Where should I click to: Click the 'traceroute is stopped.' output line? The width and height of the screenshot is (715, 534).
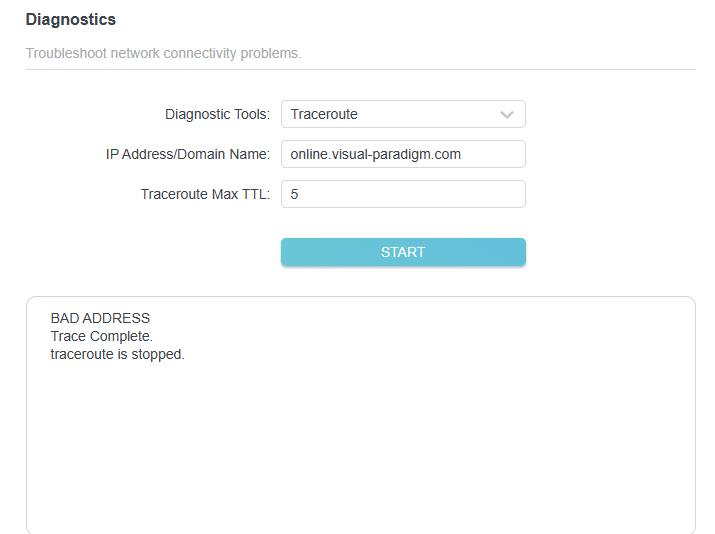[x=117, y=354]
